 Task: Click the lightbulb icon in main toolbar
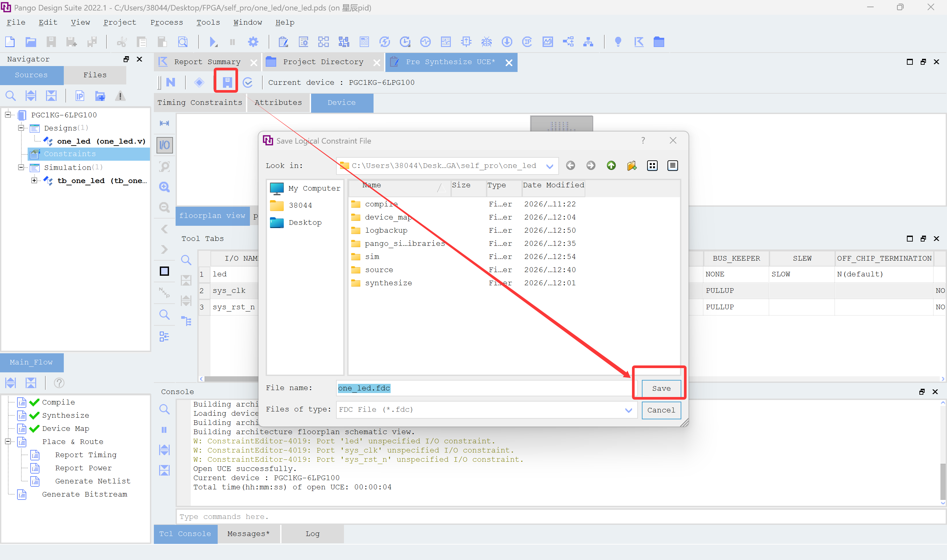point(618,41)
